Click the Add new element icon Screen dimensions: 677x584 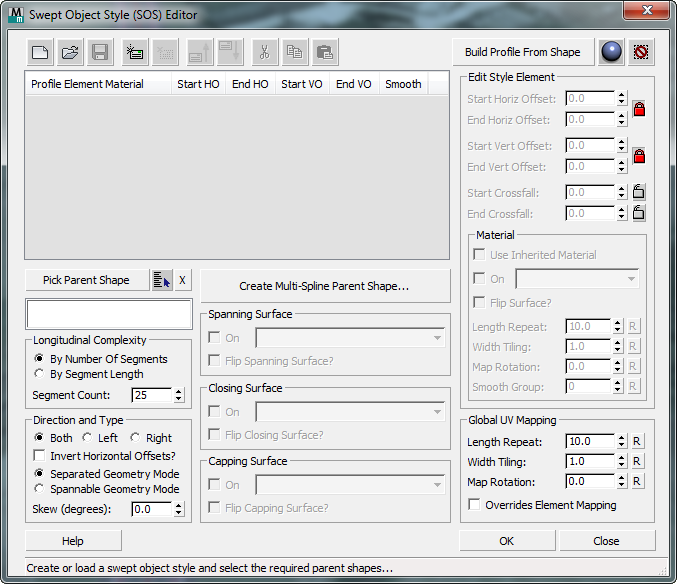click(135, 52)
